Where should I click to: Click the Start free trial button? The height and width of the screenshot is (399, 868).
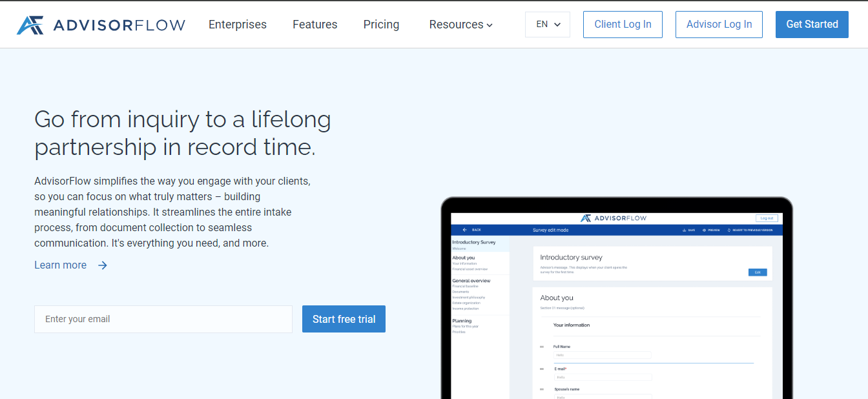[x=344, y=319]
